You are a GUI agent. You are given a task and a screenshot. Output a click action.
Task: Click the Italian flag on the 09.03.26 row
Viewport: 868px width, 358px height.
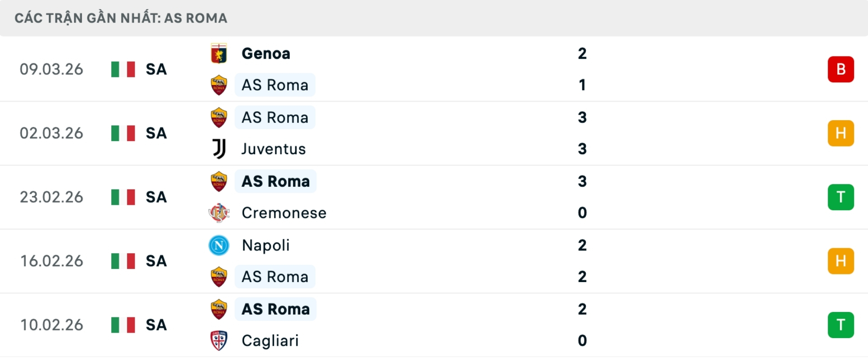coord(123,69)
